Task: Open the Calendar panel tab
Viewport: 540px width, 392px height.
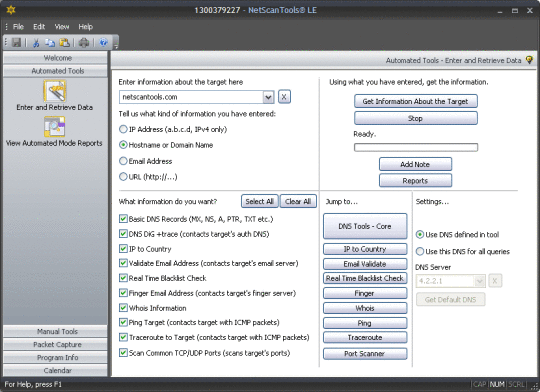Action: [x=55, y=371]
